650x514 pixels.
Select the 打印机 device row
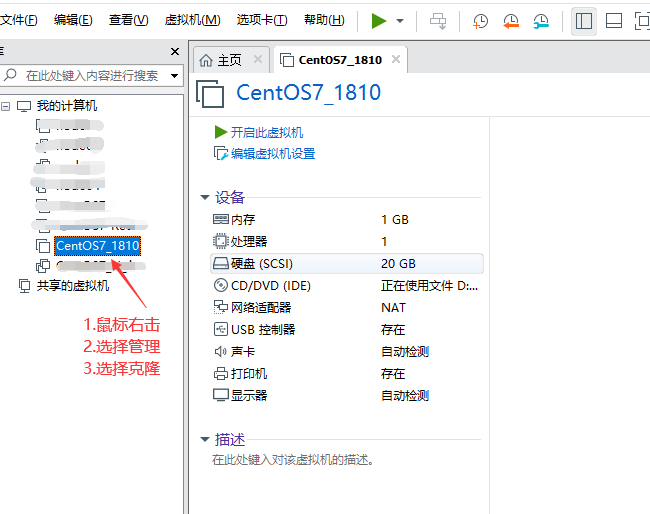tap(347, 373)
